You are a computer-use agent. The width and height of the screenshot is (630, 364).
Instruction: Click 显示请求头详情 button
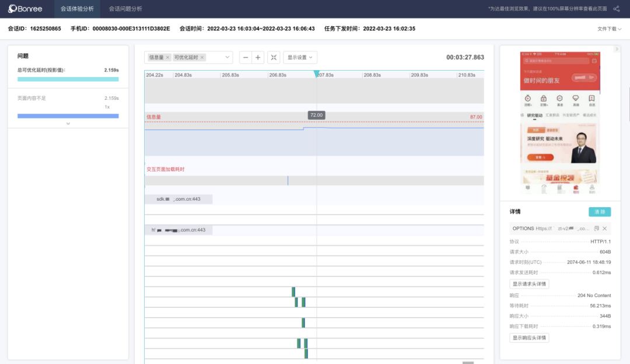[x=529, y=284]
